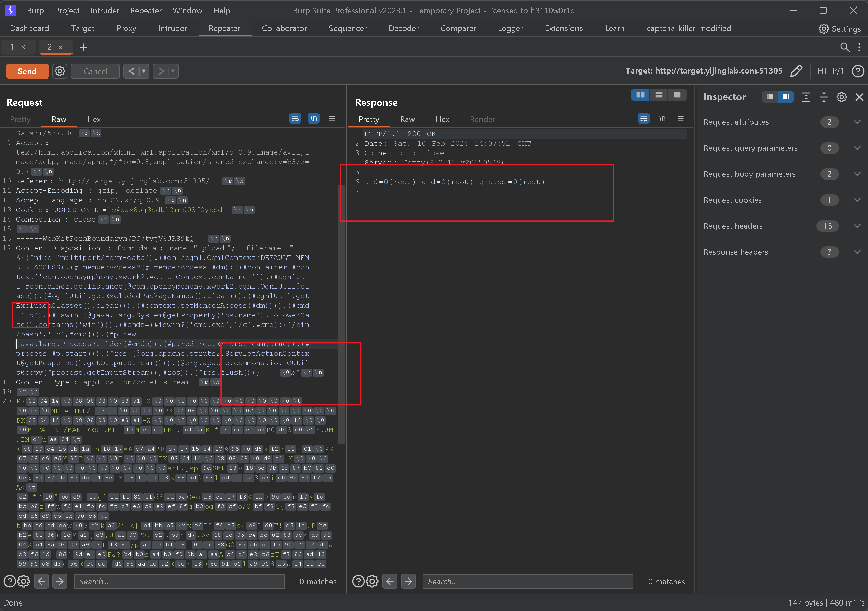
Task: Open Repeater help question mark icon
Action: pos(857,71)
